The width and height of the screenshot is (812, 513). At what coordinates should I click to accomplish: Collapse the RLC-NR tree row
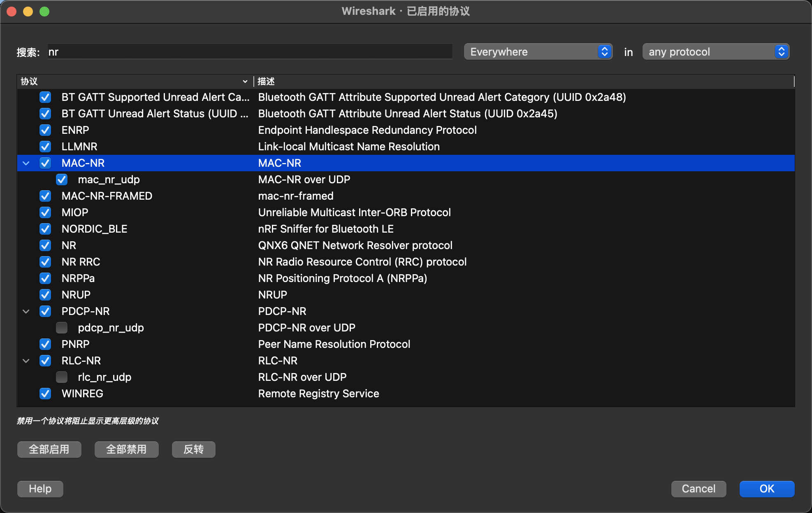26,361
